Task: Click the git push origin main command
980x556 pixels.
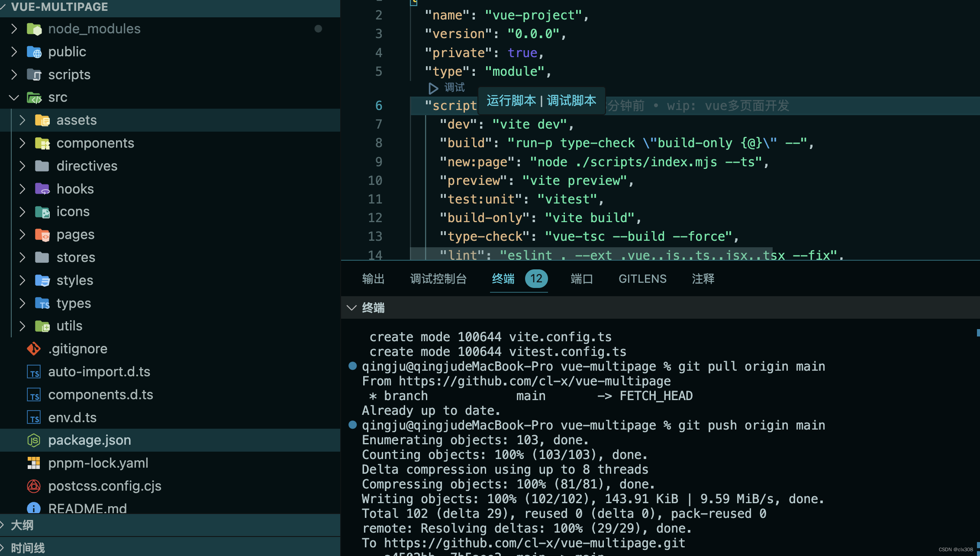Action: [751, 426]
